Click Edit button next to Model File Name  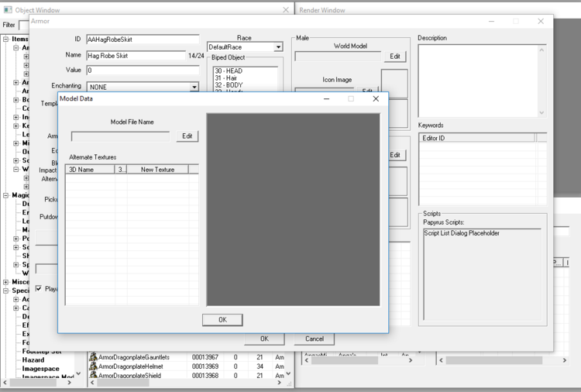pyautogui.click(x=187, y=136)
